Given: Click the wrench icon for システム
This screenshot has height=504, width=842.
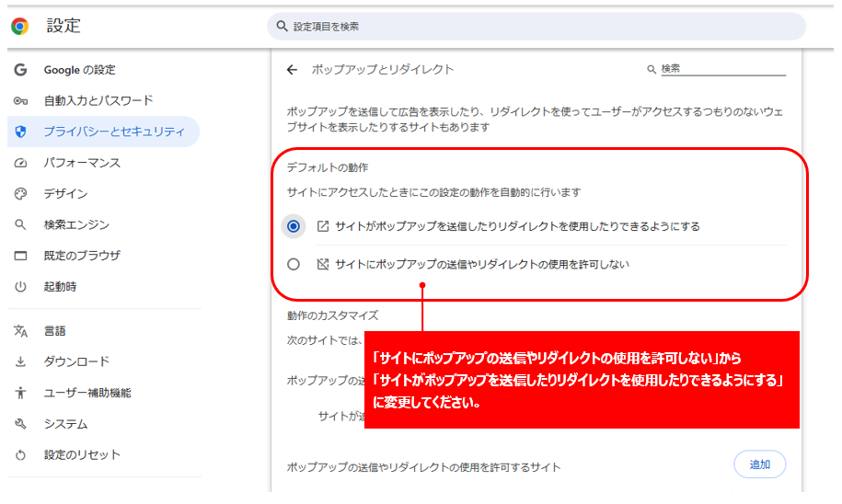Looking at the screenshot, I should coord(21,424).
